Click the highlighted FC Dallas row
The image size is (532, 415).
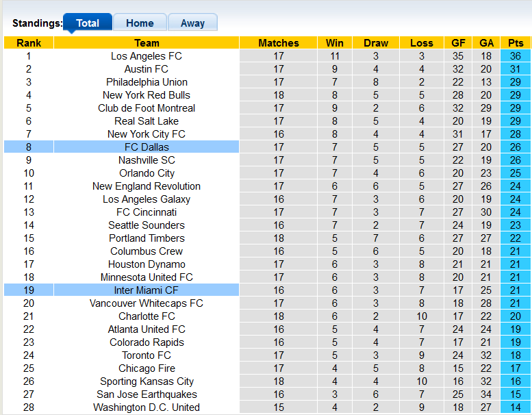click(x=147, y=147)
